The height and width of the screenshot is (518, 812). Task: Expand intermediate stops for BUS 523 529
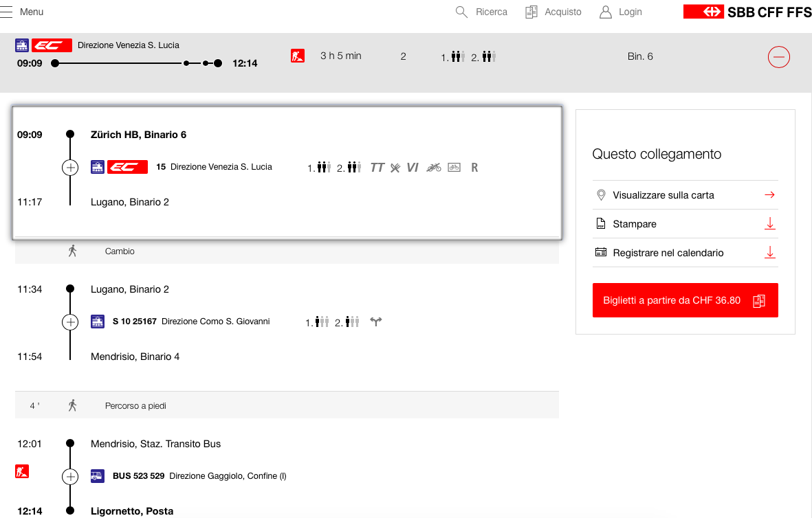tap(70, 476)
